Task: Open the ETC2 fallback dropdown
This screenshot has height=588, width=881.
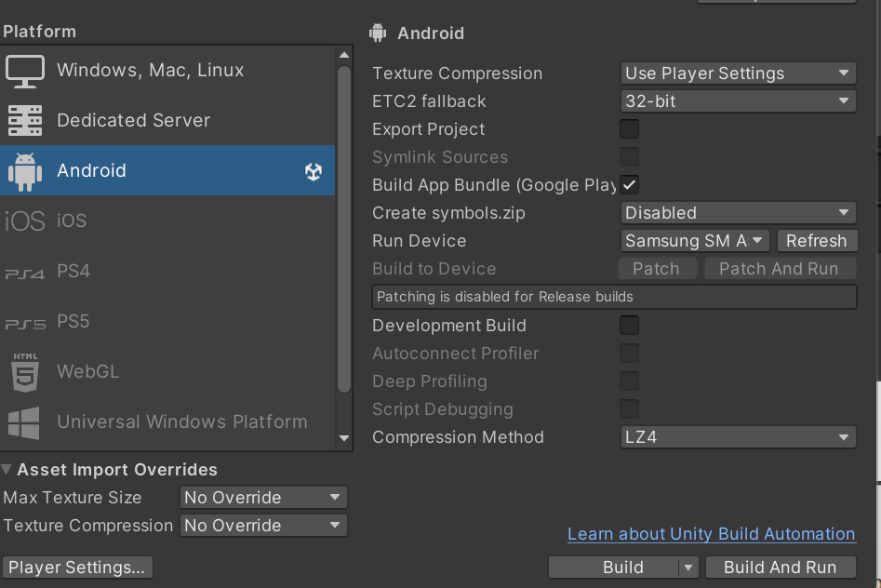Action: [739, 101]
